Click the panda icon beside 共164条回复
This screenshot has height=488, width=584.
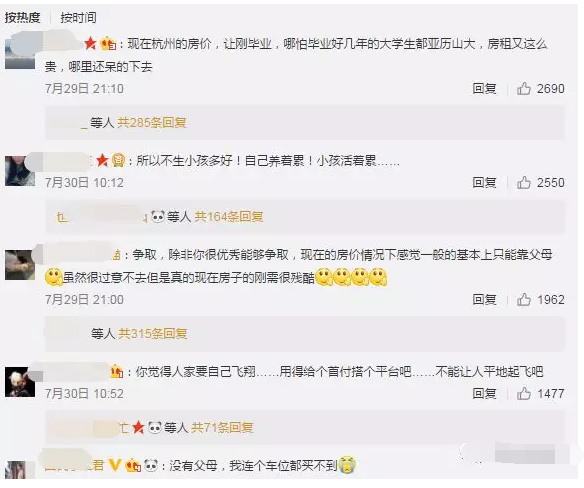pyautogui.click(x=158, y=216)
